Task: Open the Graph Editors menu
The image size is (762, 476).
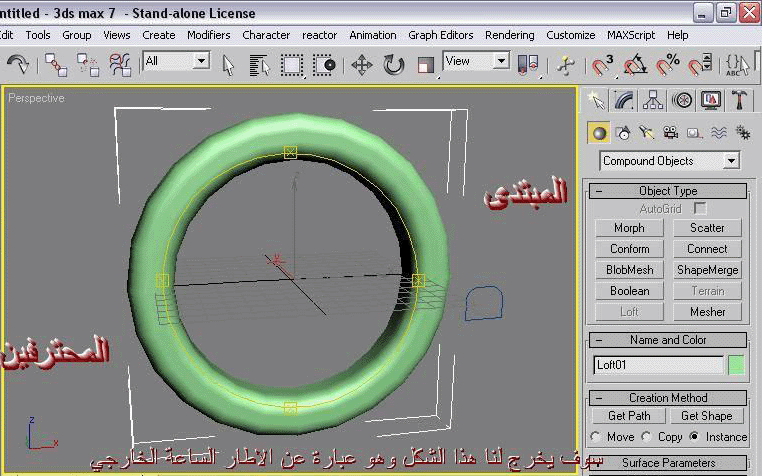Action: (x=440, y=35)
